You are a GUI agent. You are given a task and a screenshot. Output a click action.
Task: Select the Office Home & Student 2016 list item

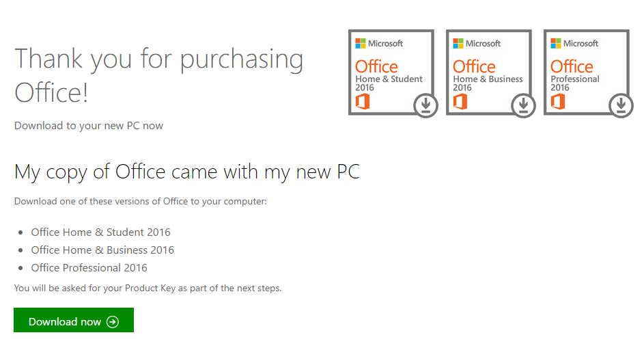(x=100, y=232)
